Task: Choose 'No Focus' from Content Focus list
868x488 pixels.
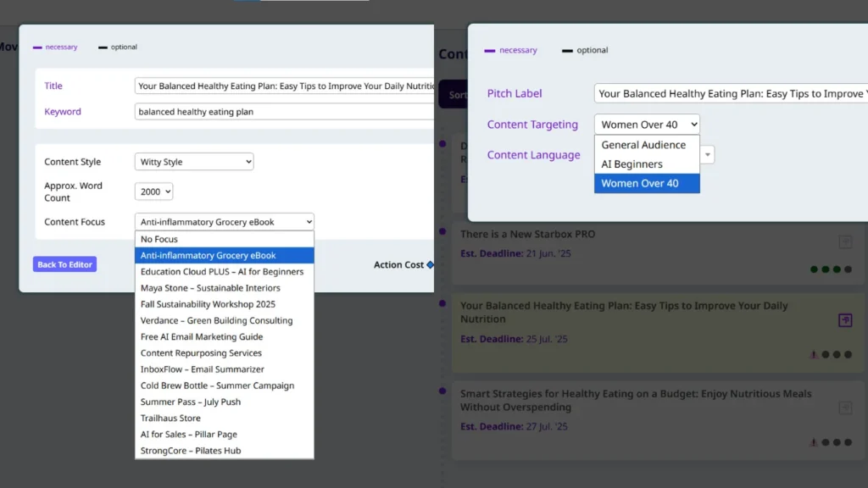Action: click(x=159, y=240)
